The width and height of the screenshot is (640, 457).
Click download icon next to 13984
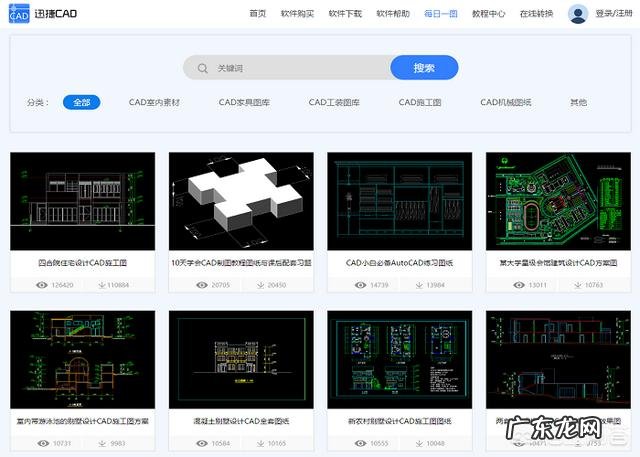[419, 285]
